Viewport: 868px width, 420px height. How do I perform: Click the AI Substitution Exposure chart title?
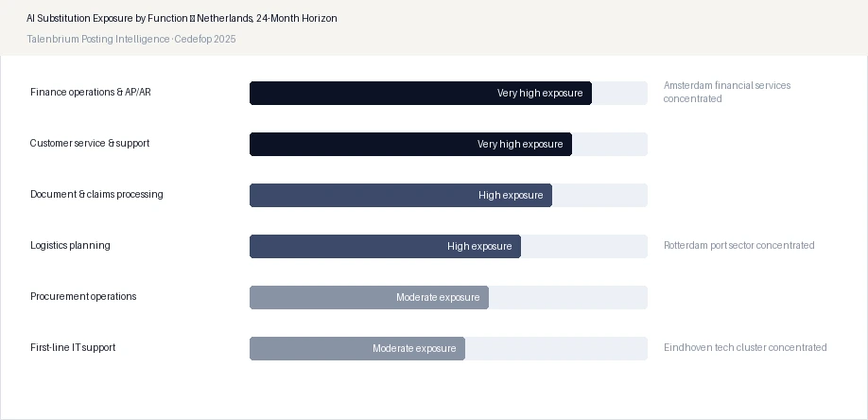[182, 18]
